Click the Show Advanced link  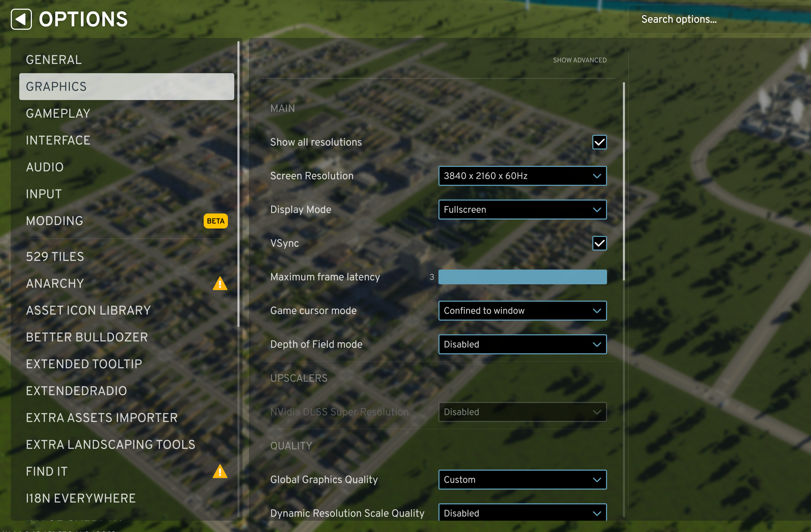point(580,60)
